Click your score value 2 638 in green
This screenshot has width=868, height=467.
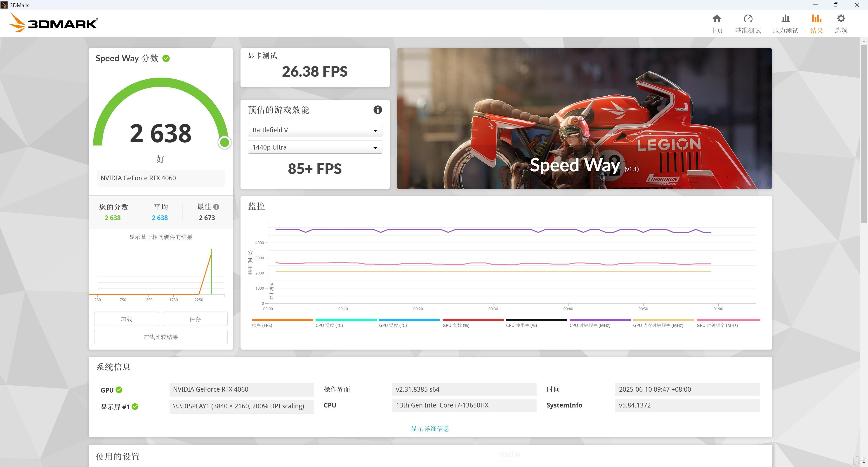112,218
